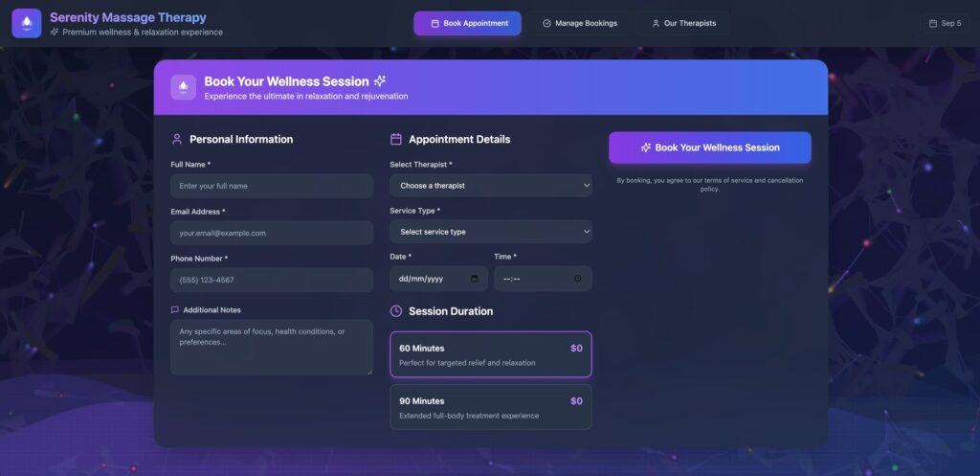
Task: Click the Time input field
Action: click(x=543, y=279)
